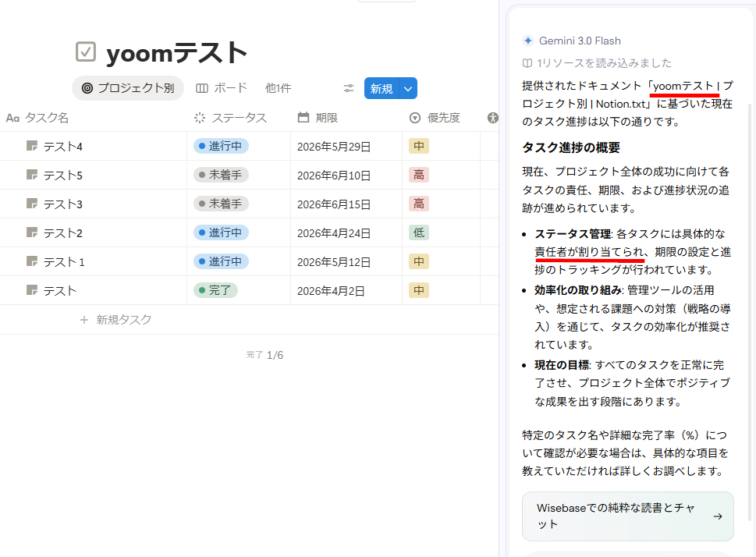Open status dropdown 未着手 for テスト5

pos(221,175)
